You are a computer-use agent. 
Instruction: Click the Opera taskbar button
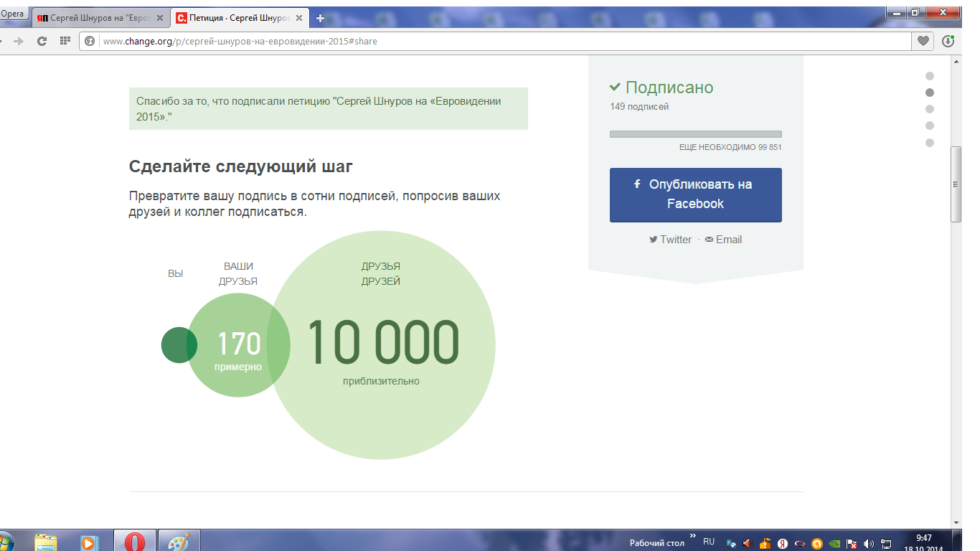click(x=136, y=541)
